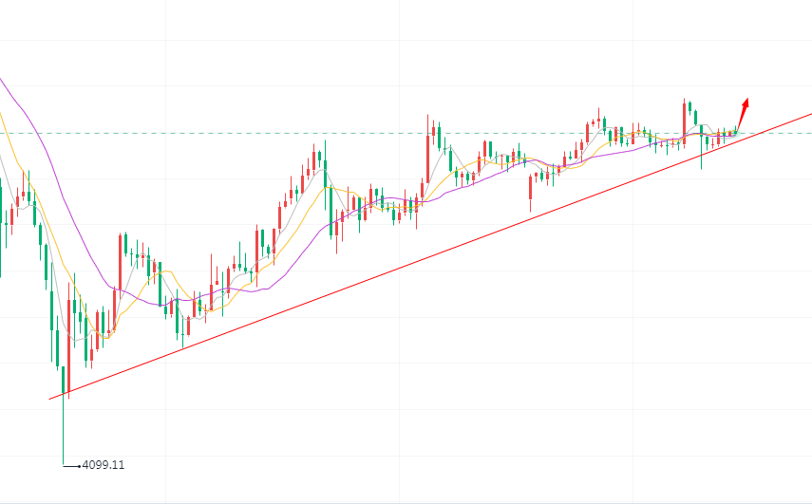This screenshot has width=812, height=504.
Task: Click the left end of the dashed green line
Action: pos(3,133)
